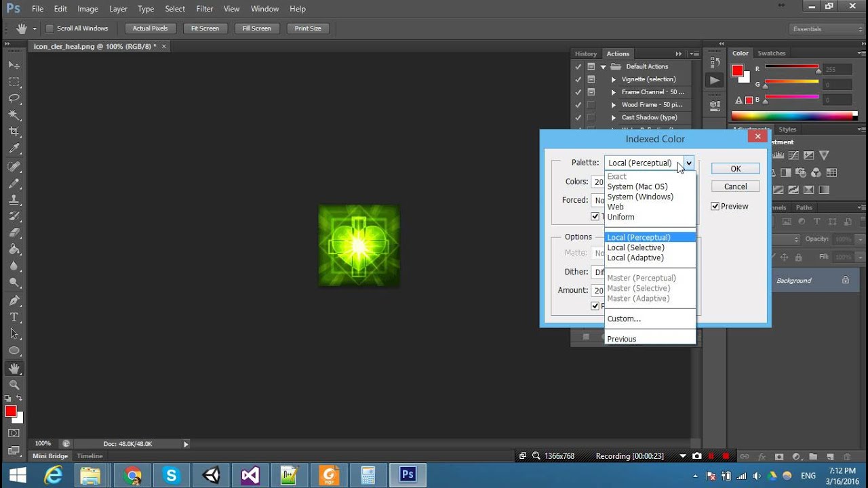Toggle Vignette (selection) action checkmark
This screenshot has width=868, height=488.
coord(578,79)
